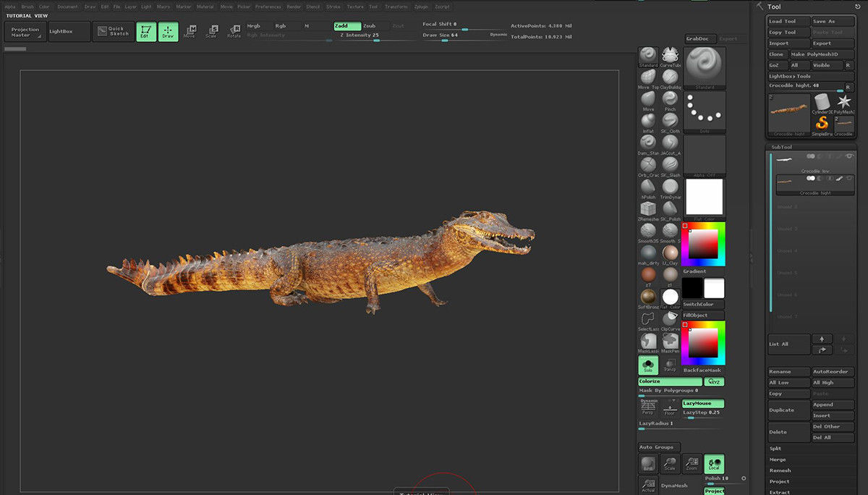Select the Standard brush icon
868x495 pixels.
(648, 55)
